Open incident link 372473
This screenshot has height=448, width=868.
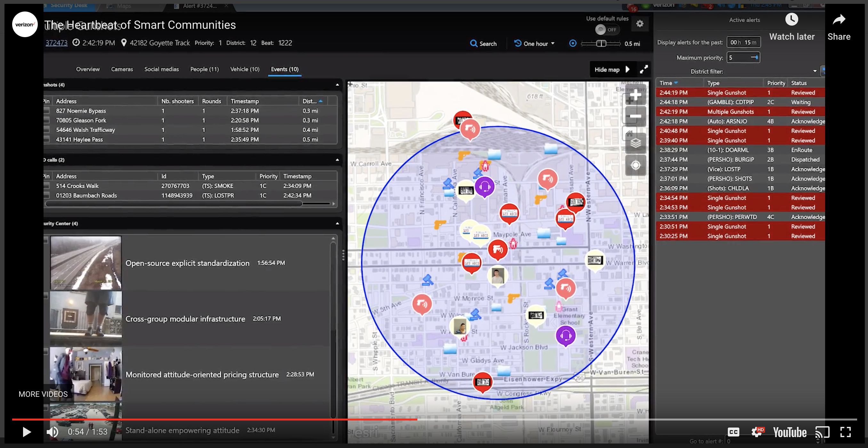(56, 43)
